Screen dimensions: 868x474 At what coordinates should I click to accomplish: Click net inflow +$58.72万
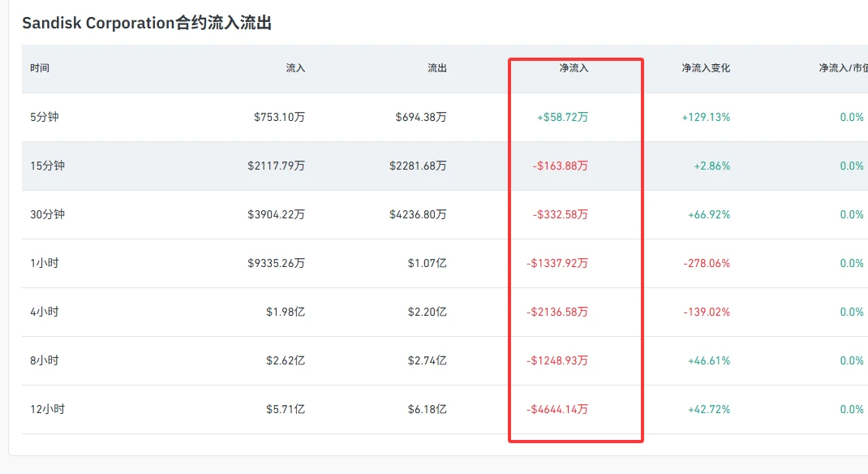pyautogui.click(x=562, y=117)
